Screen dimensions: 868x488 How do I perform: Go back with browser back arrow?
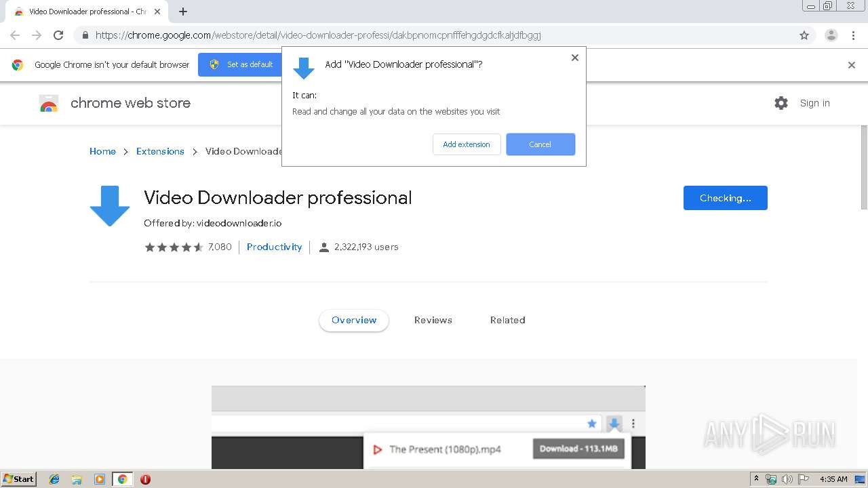click(15, 35)
